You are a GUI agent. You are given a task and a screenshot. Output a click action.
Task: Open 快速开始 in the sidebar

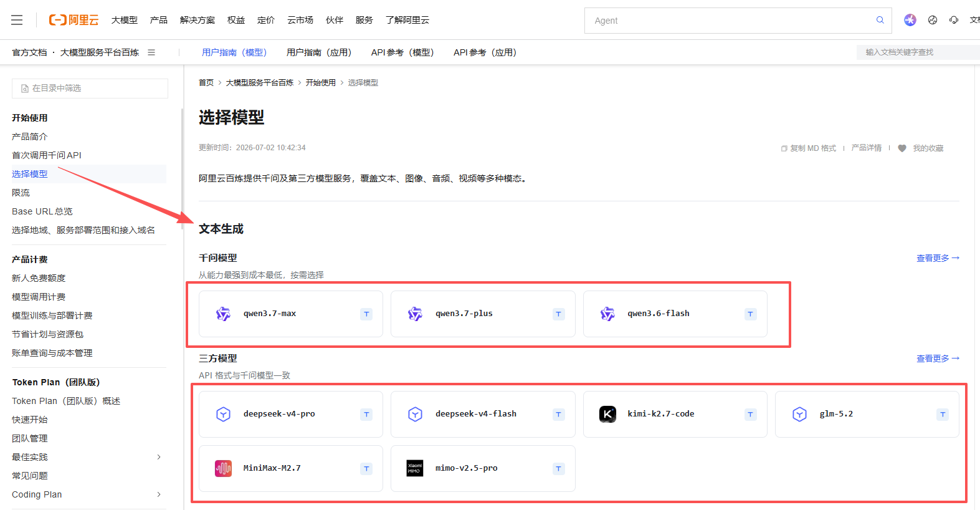click(x=29, y=420)
